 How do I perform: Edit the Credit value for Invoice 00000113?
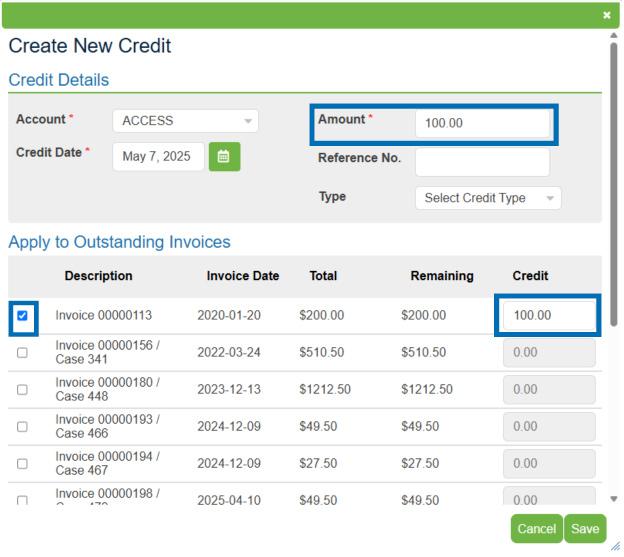pyautogui.click(x=548, y=315)
